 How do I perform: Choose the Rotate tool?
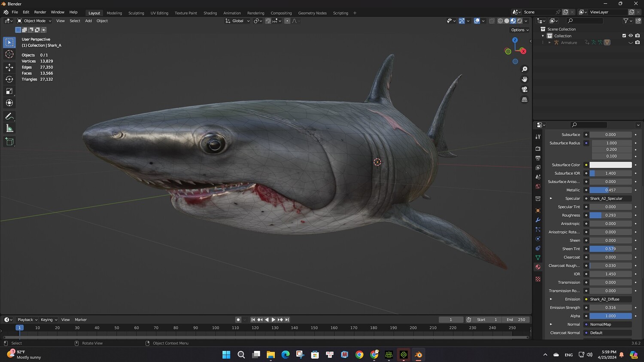pos(9,79)
